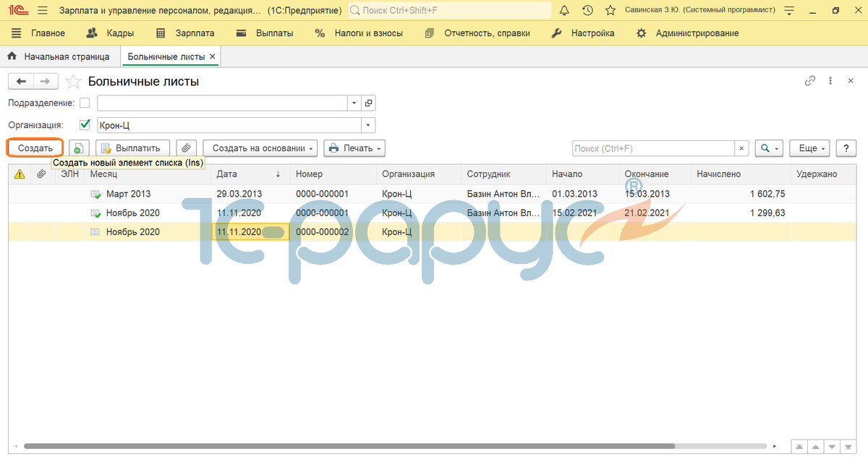Click end date 15.03.2013
Viewport: 868px width, 462px height.
coord(647,194)
